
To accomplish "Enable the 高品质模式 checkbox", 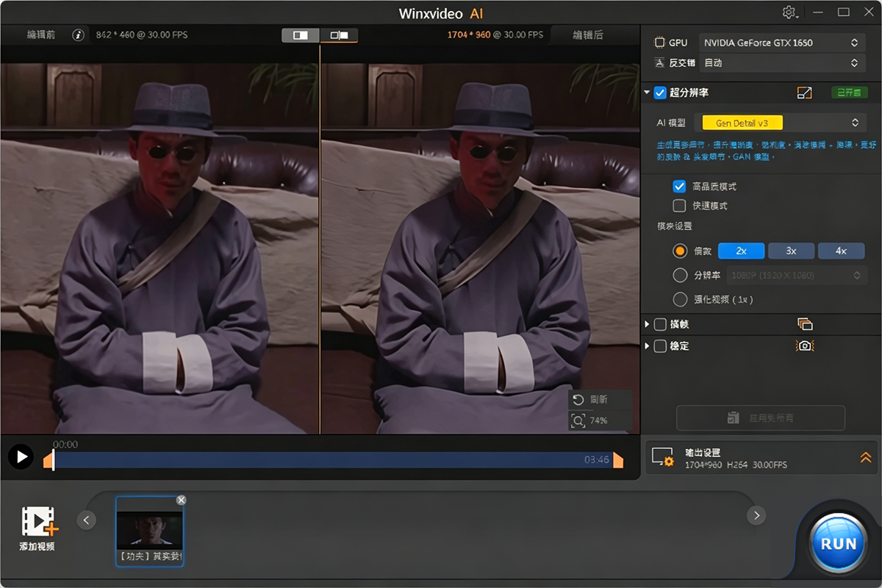I will (679, 187).
